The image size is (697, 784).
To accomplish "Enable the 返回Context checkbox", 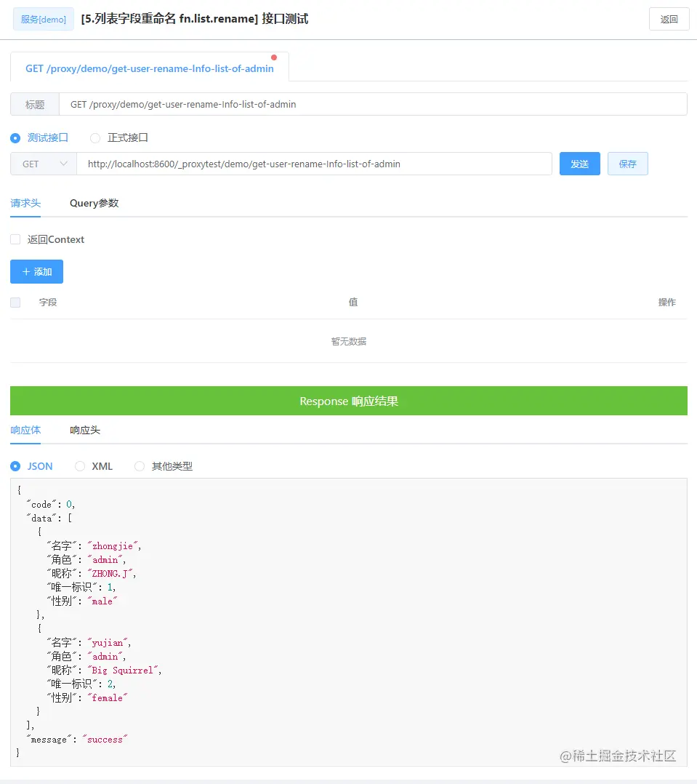I will [15, 239].
